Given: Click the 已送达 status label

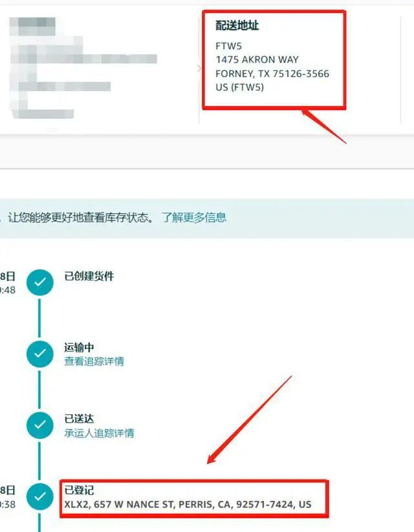Looking at the screenshot, I should tap(79, 419).
